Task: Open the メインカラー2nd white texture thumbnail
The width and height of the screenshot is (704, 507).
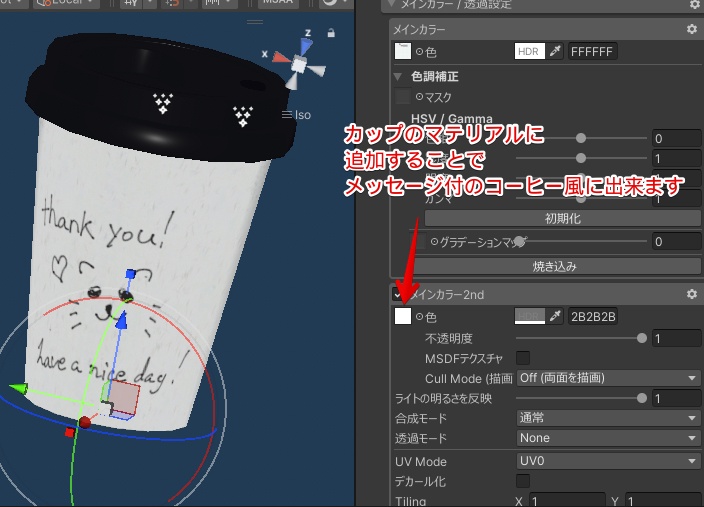Action: [x=403, y=316]
